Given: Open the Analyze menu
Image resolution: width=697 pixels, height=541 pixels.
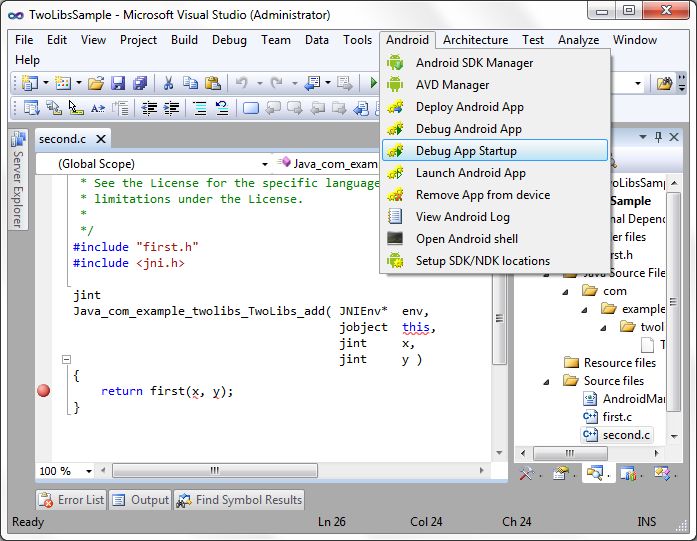Looking at the screenshot, I should tap(578, 40).
